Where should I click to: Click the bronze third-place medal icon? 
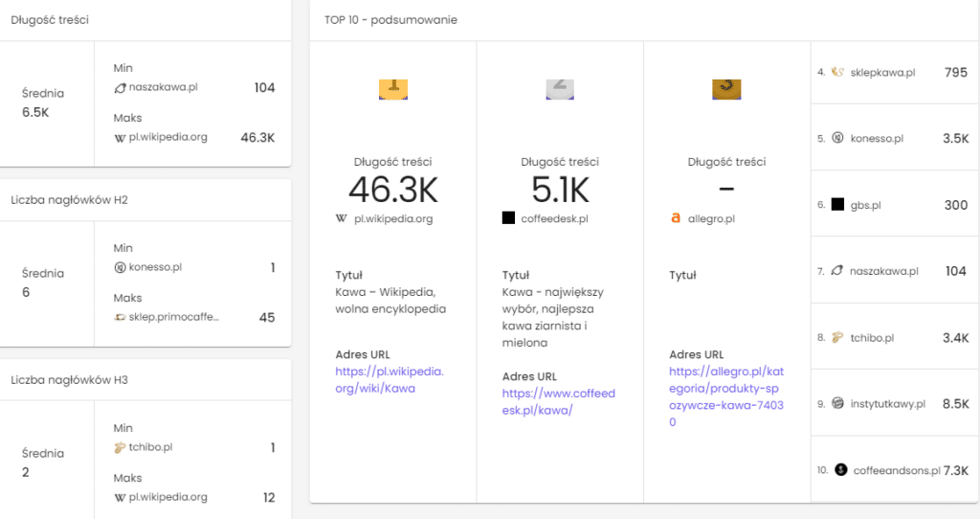point(726,89)
